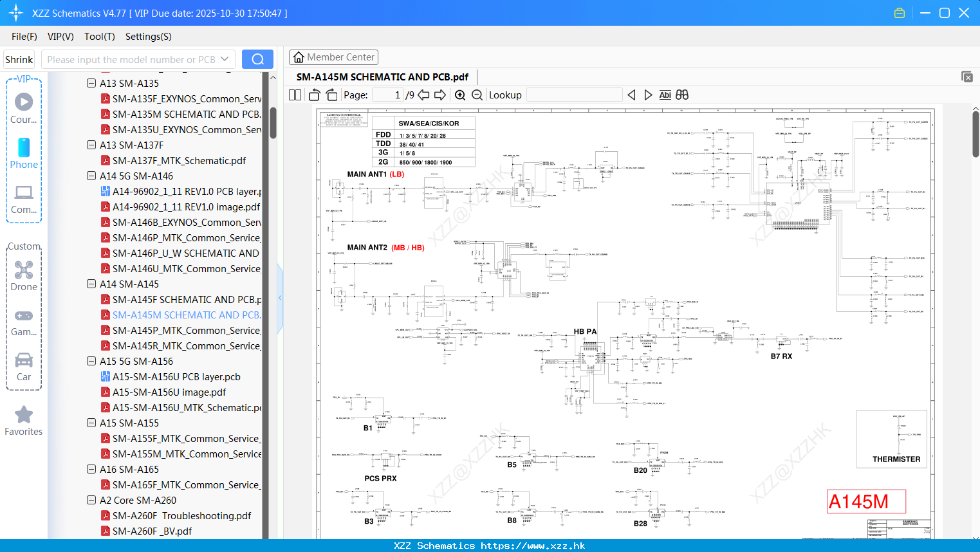This screenshot has height=552, width=980.
Task: Open the File(F) menu
Action: click(x=24, y=37)
